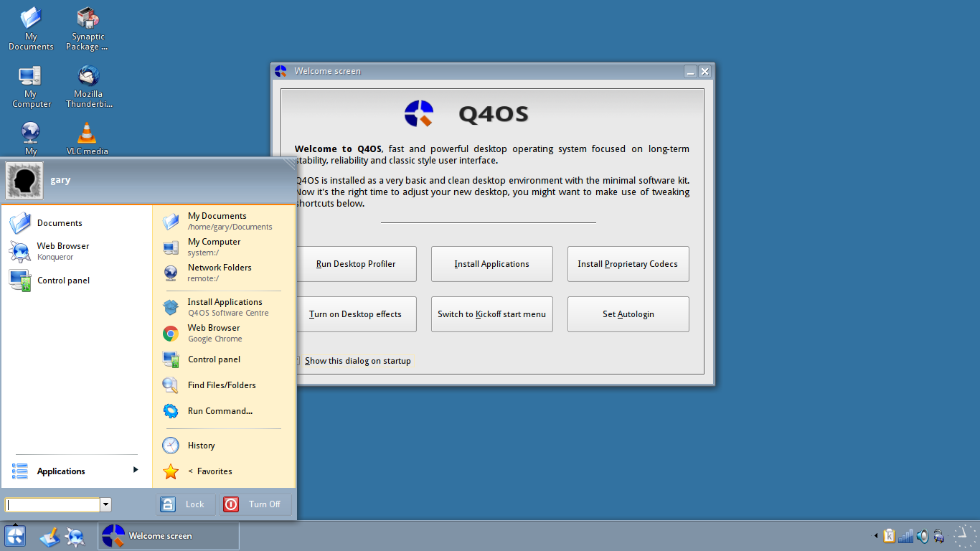Open History menu item

pyautogui.click(x=223, y=446)
